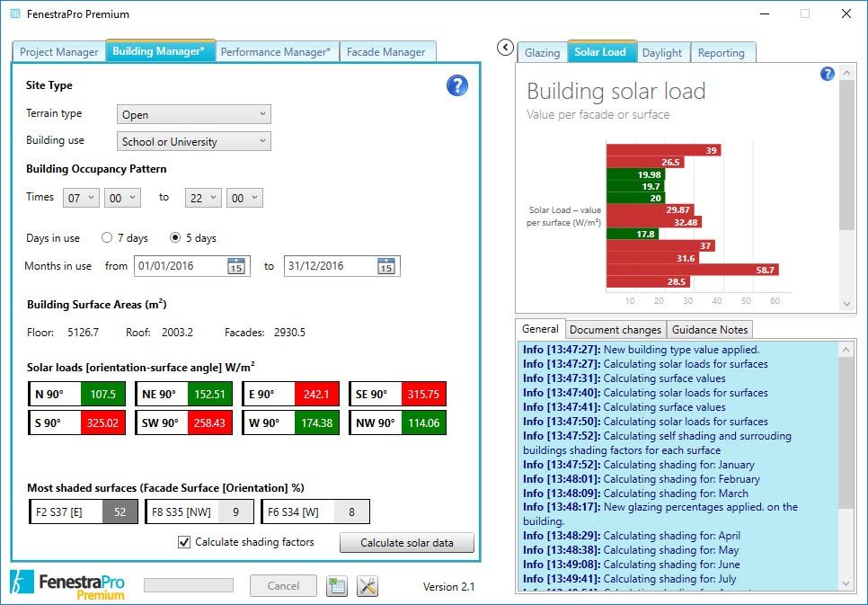Click the Months in use from date field

179,266
